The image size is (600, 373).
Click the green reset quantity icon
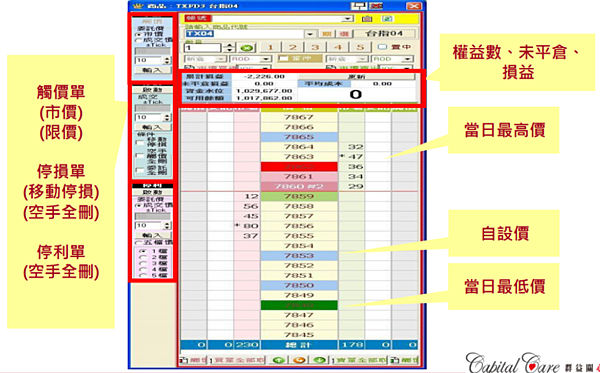coord(247,48)
